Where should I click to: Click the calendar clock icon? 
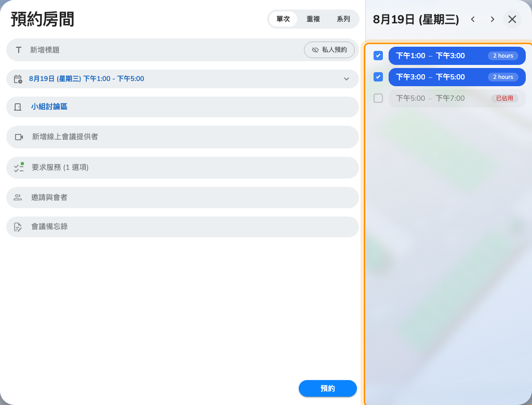pyautogui.click(x=18, y=79)
